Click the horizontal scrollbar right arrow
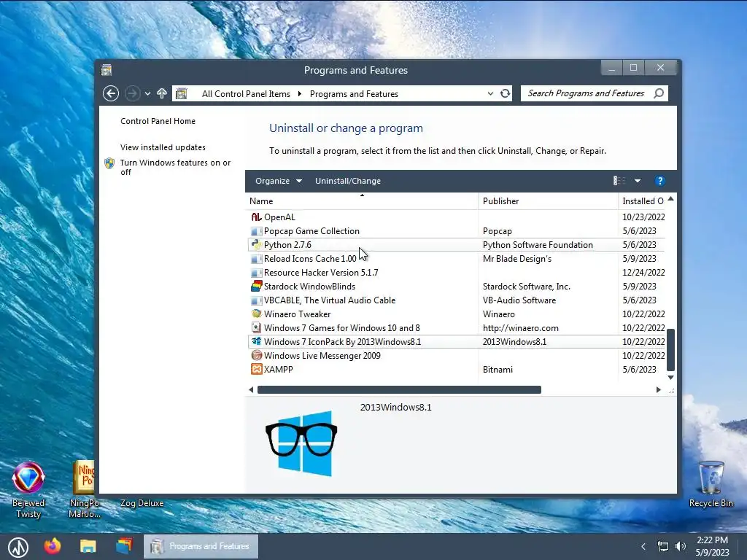Viewport: 747px width, 560px height. click(x=659, y=389)
